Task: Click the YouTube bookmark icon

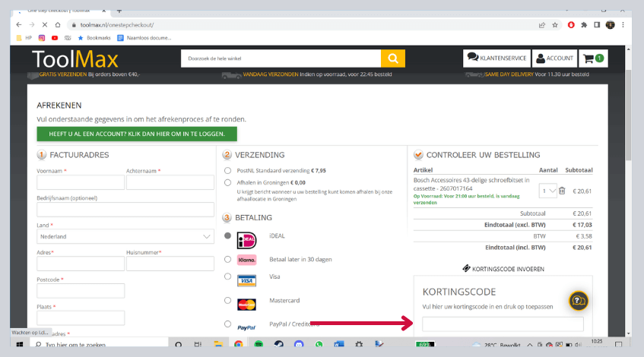Action: [55, 37]
